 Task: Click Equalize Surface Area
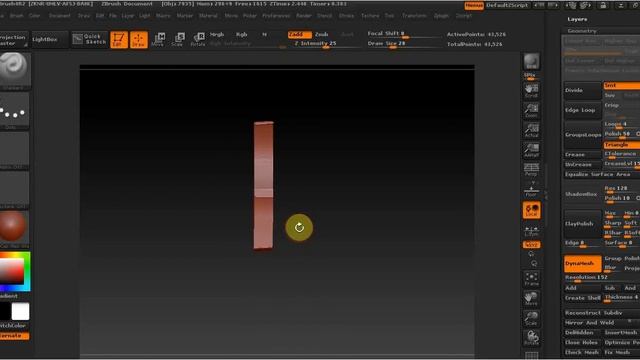pyautogui.click(x=602, y=174)
